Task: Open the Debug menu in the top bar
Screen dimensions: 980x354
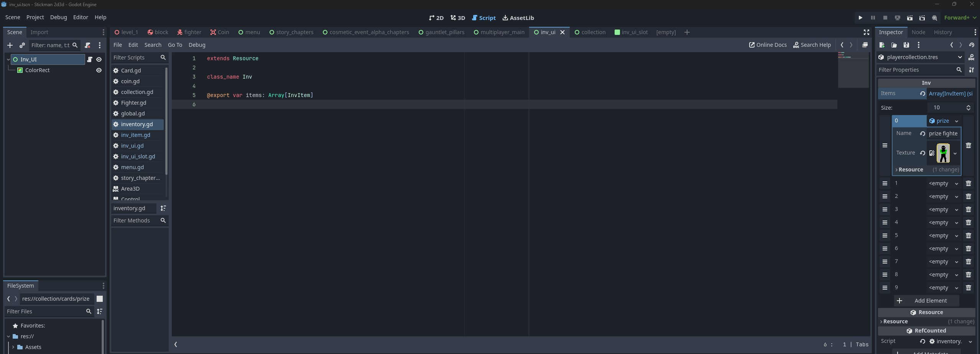Action: pos(58,17)
